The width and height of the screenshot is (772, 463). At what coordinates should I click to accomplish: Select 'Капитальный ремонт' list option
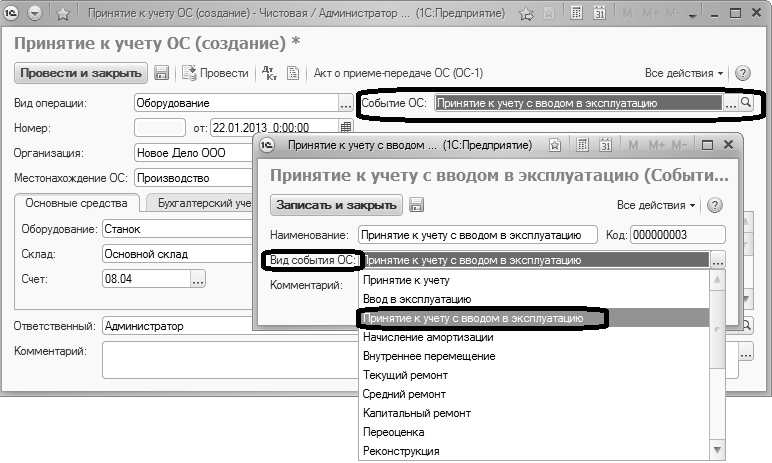point(534,413)
